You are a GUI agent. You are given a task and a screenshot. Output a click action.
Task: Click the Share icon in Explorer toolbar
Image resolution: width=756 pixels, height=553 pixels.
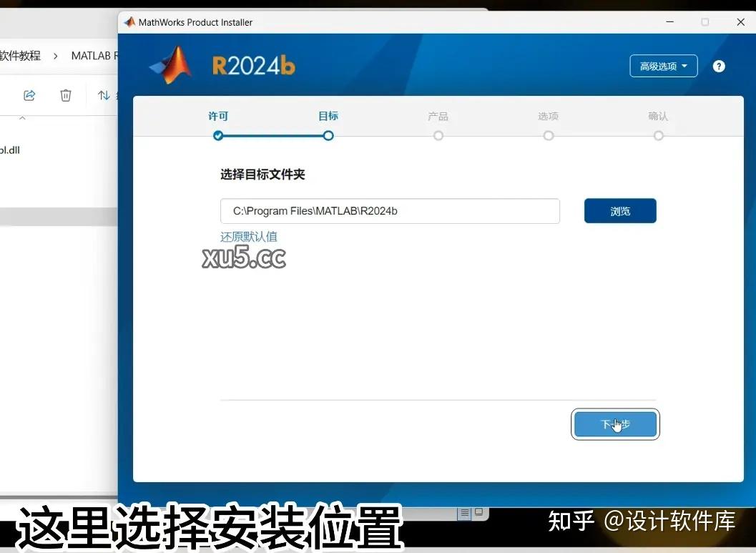pyautogui.click(x=29, y=94)
